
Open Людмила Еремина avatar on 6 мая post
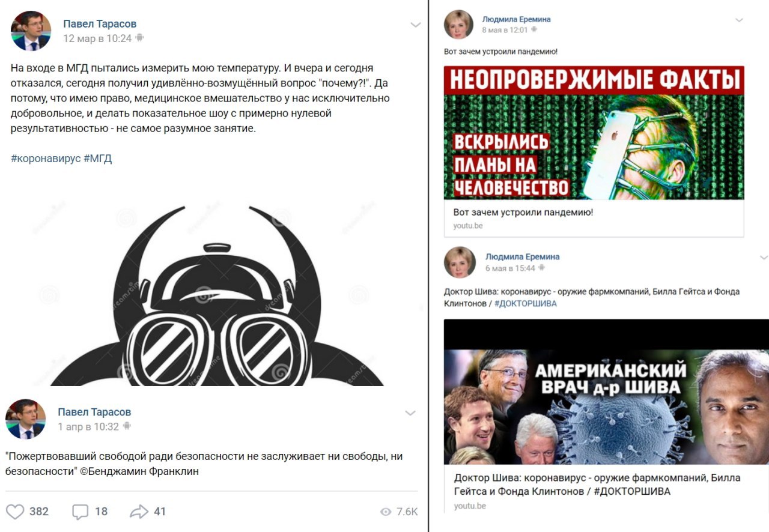[x=460, y=262]
